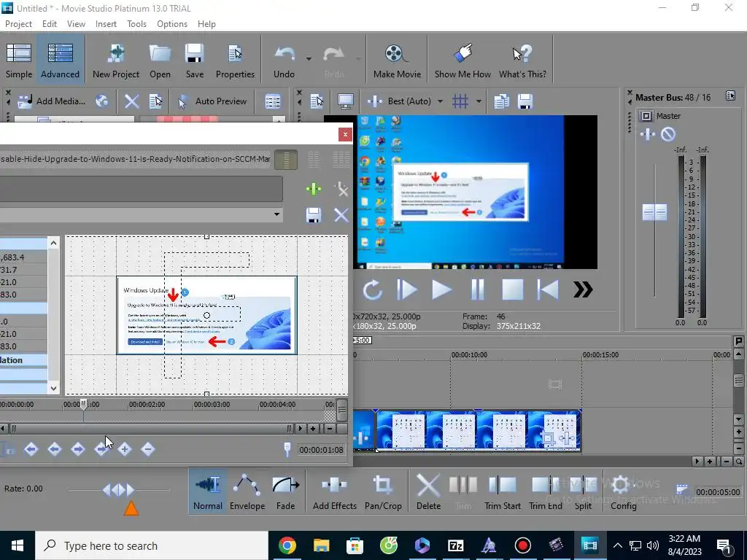Copy preview snapshot to clipboard
Screen dimensions: 747x560
pos(501,101)
